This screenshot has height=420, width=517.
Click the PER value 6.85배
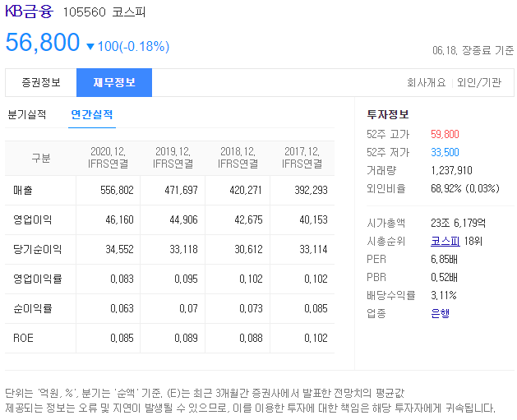(x=444, y=259)
